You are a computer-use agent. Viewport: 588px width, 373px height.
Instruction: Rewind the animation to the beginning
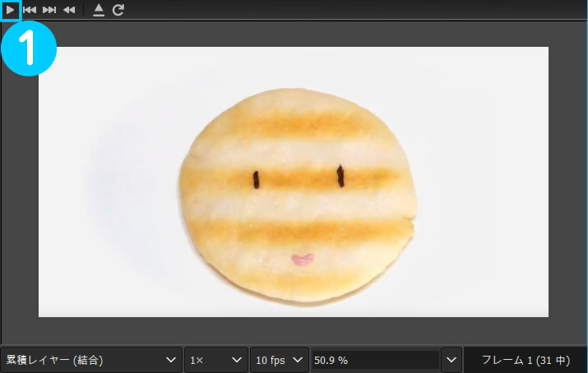(x=69, y=10)
